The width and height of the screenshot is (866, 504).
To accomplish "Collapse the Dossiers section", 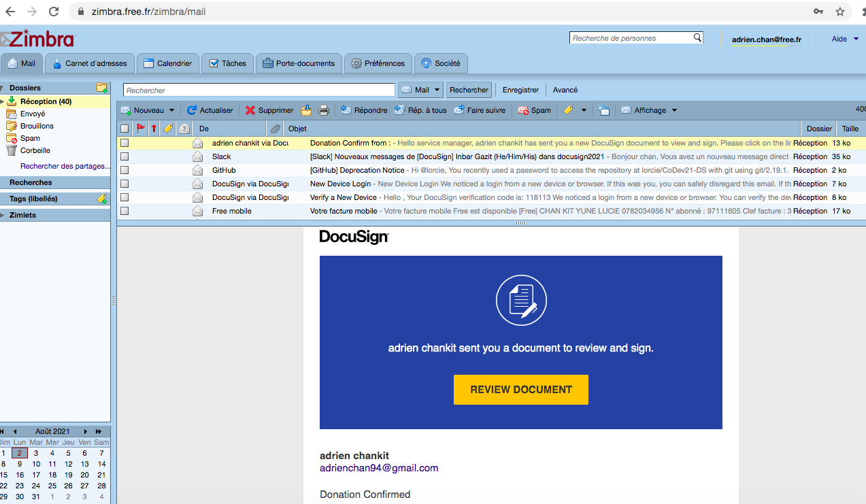I will (2, 88).
